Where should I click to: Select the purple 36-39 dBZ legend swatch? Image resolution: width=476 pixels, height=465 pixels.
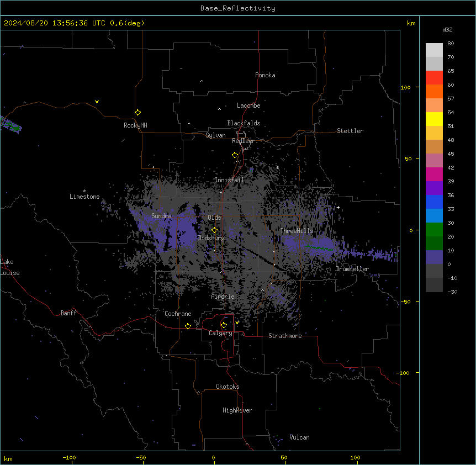click(x=434, y=188)
